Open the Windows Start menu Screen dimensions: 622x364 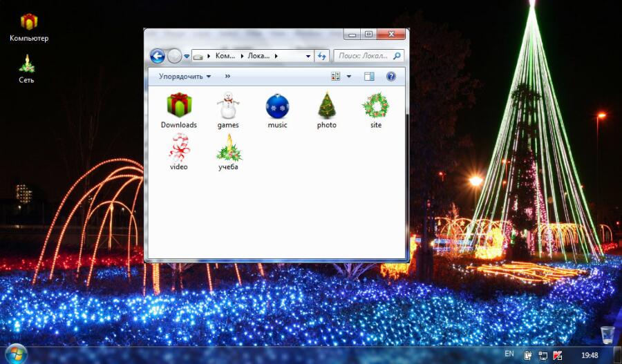pos(15,353)
